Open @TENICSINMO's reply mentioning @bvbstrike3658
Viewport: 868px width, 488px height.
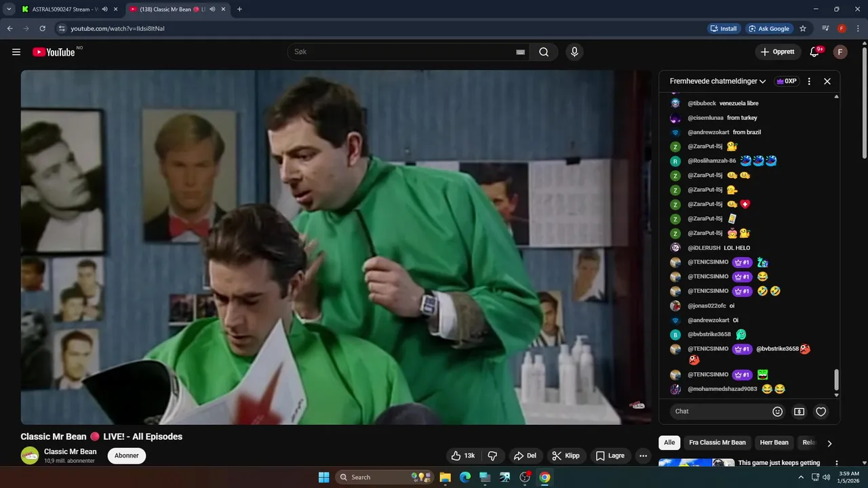[x=749, y=354]
